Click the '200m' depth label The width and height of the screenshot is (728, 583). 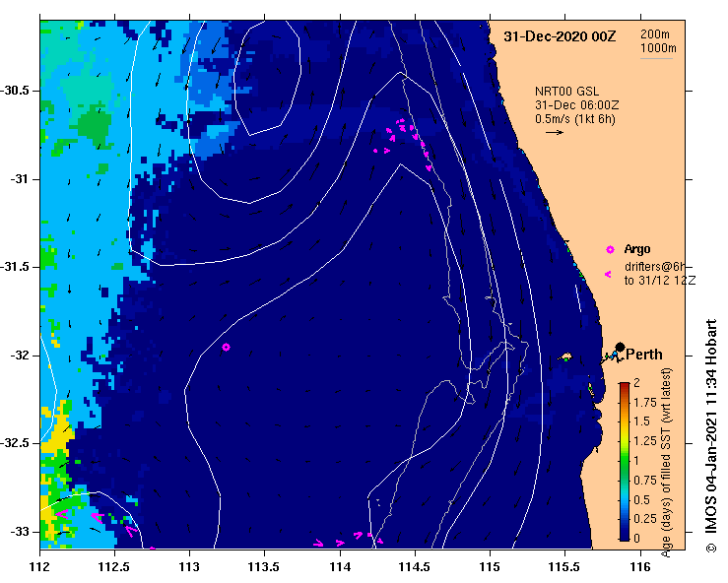[x=655, y=33]
